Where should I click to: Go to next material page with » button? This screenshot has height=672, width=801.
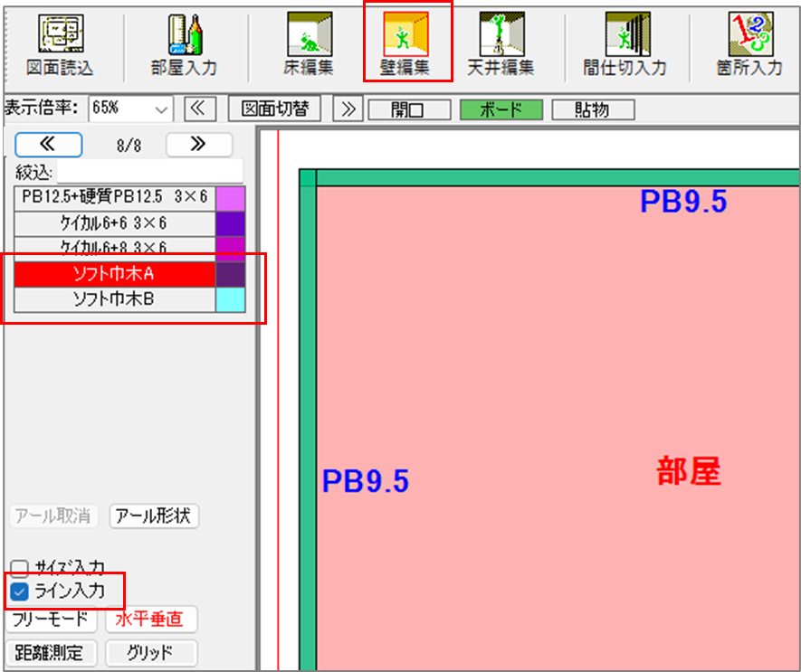(198, 144)
